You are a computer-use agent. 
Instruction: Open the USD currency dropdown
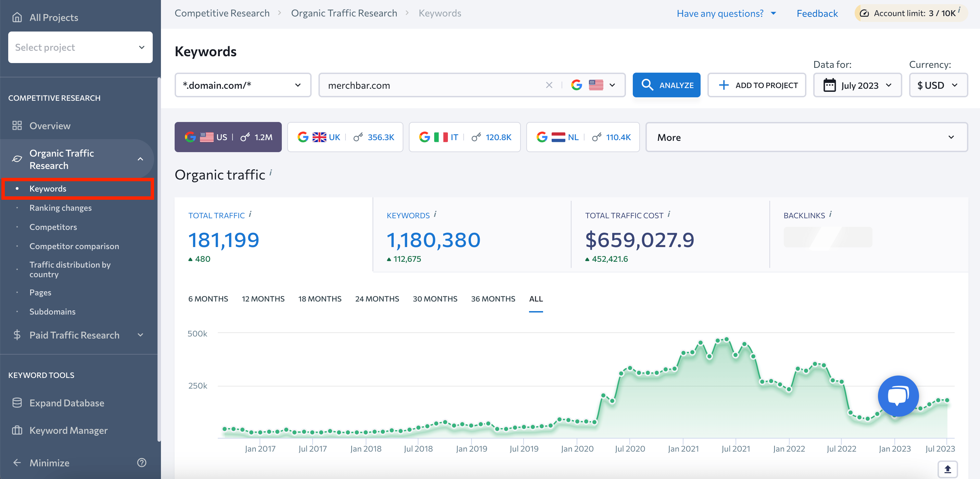click(x=935, y=85)
